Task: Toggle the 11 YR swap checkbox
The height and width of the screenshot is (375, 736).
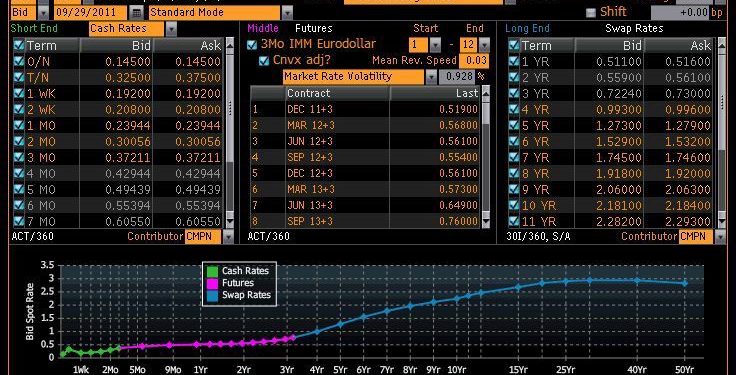Action: click(514, 221)
